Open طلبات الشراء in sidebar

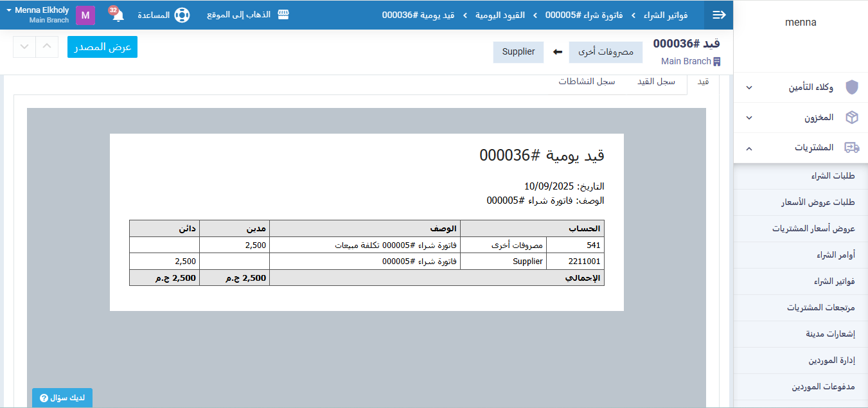click(x=801, y=176)
